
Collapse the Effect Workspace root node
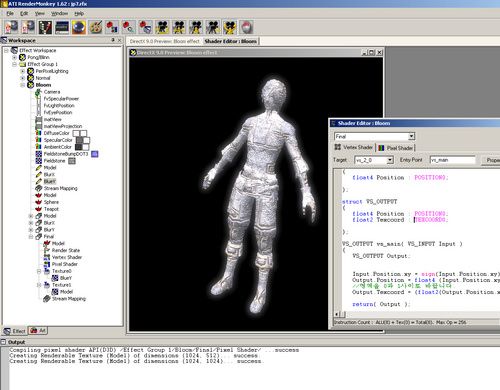6,50
